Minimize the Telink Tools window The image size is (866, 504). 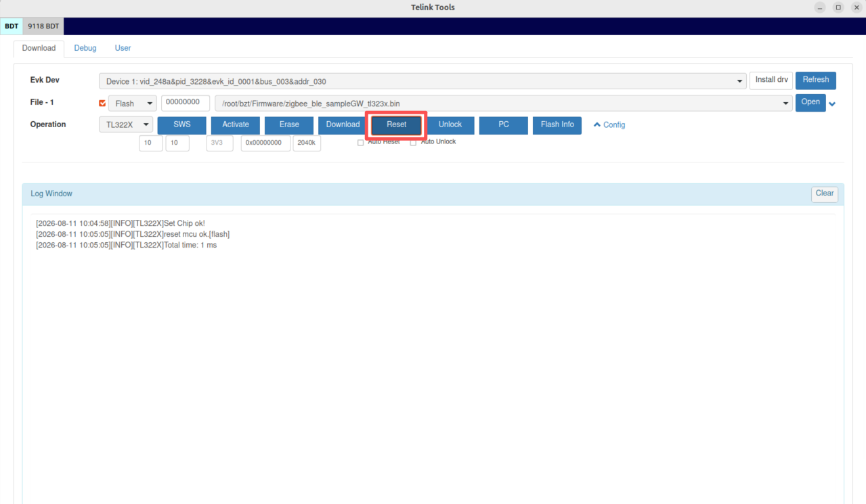pos(821,7)
